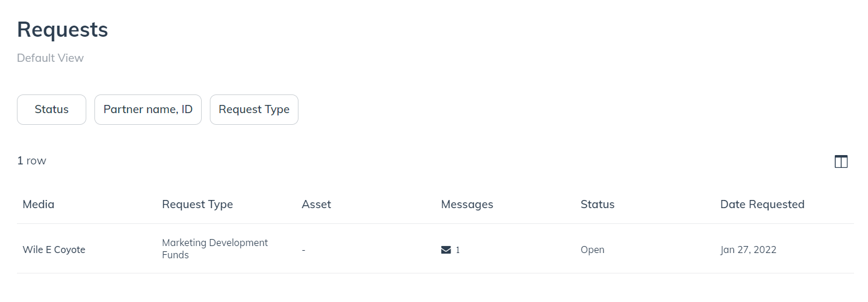
Task: Click the Requests page heading
Action: (x=62, y=30)
